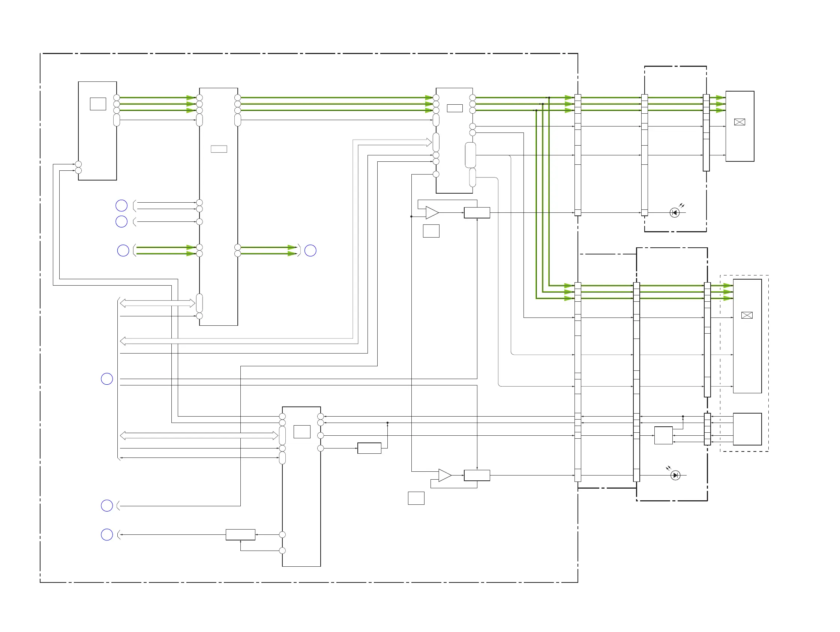
Task: Click label rectangle inside the upper right chip block
Action: pos(454,108)
